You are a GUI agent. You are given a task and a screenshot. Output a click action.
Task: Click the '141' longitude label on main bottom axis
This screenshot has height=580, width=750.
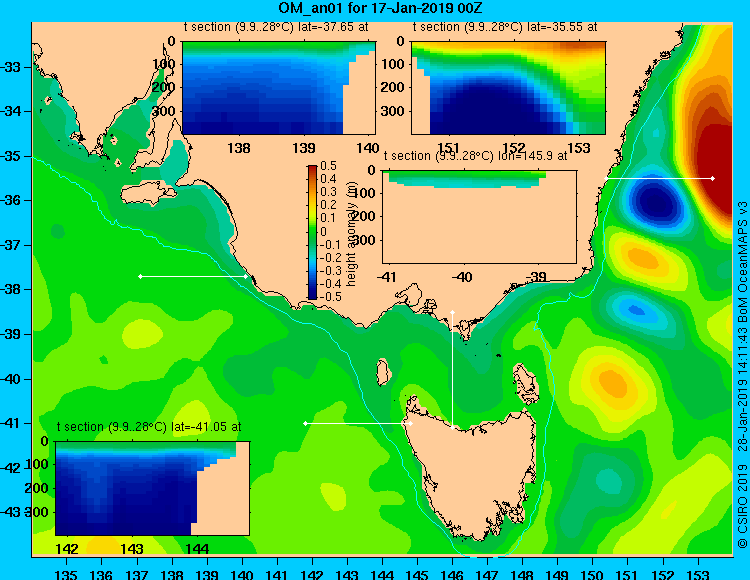[x=276, y=574]
